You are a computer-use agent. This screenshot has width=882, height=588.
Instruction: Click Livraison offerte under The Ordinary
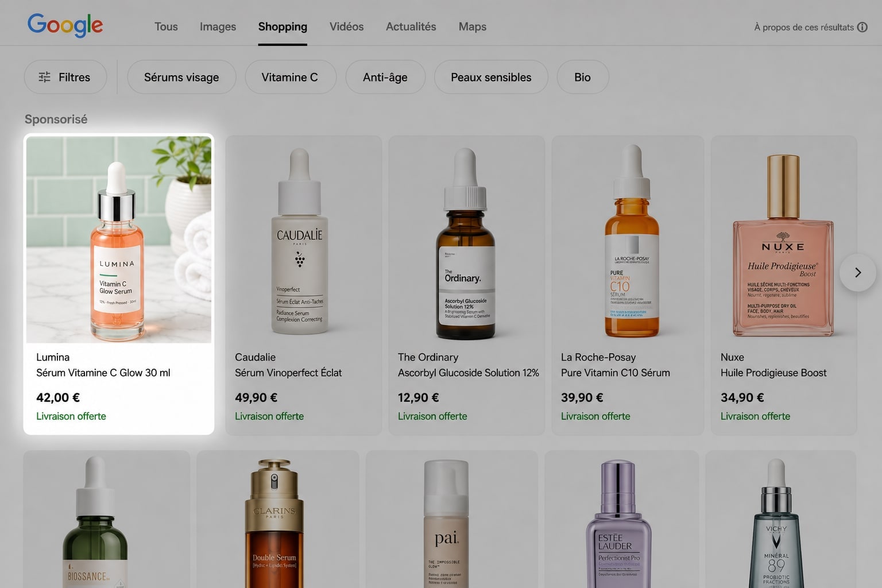coord(432,416)
